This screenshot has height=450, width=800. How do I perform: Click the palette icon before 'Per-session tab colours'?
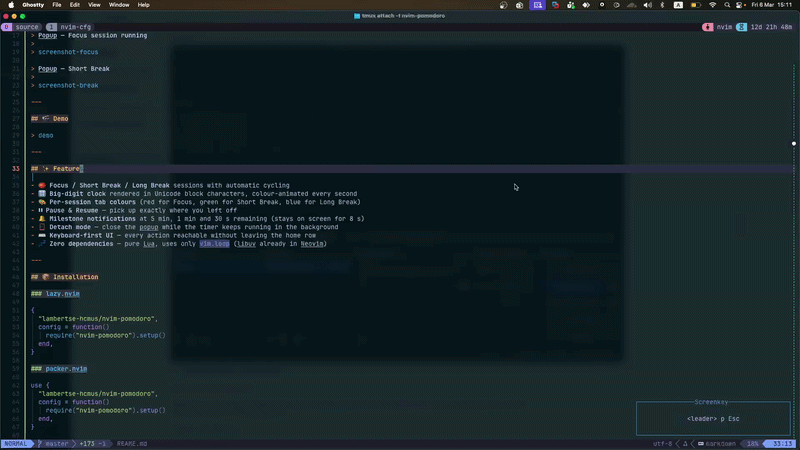pos(42,202)
